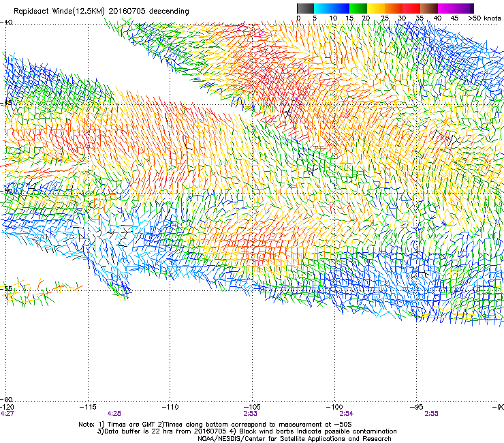The image size is (504, 443).
Task: Click the purple time stamp 4:27
Action: pyautogui.click(x=7, y=414)
